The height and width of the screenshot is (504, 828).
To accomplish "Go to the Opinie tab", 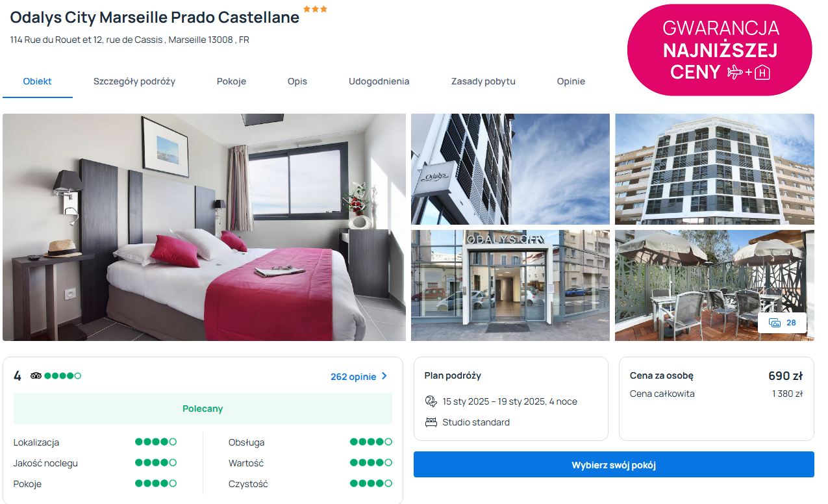I will (571, 81).
